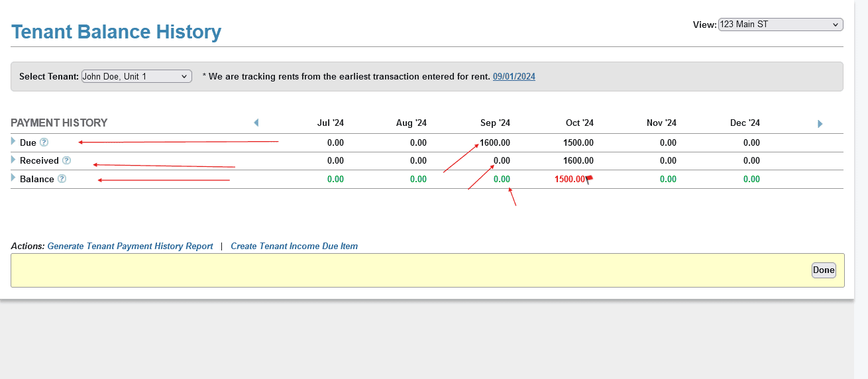Image resolution: width=868 pixels, height=379 pixels.
Task: Click Create Tenant Income Due Item
Action: (x=294, y=246)
